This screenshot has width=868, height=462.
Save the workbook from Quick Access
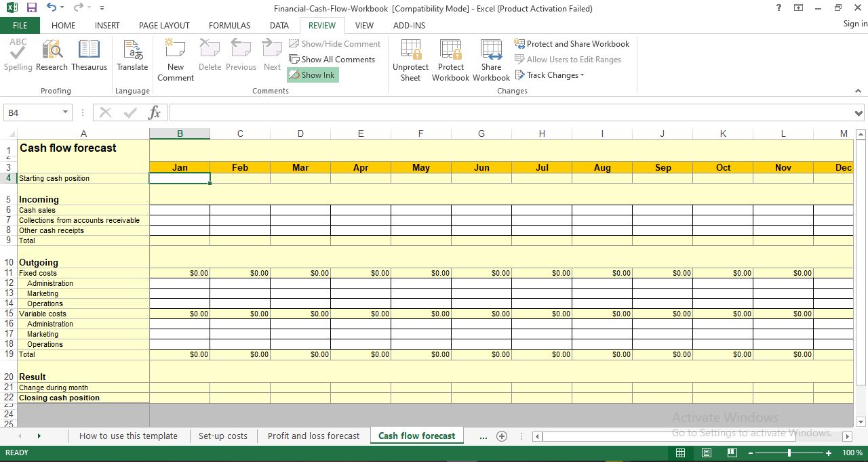click(32, 8)
